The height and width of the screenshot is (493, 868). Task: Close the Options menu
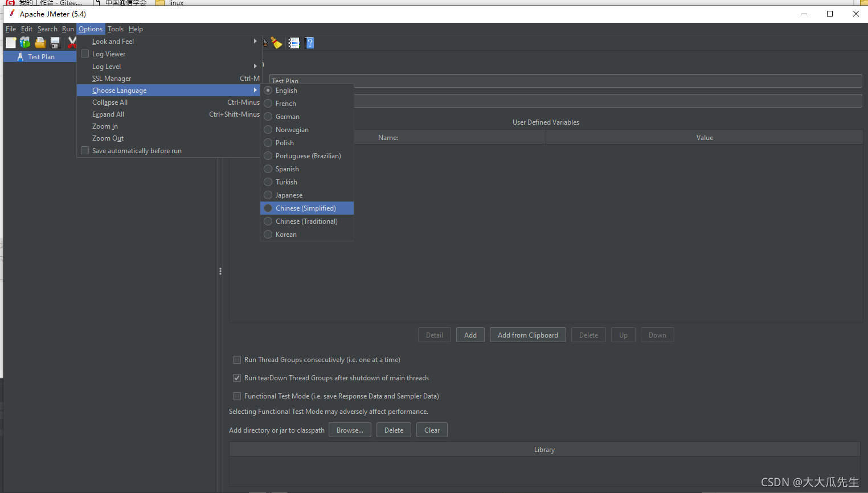[91, 29]
